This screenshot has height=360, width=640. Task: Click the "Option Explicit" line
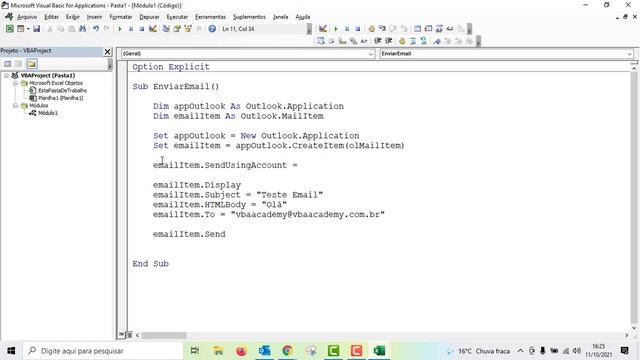(171, 67)
